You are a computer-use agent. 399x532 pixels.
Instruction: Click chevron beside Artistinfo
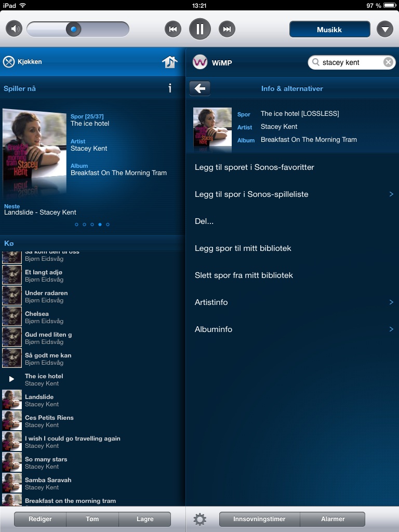[x=391, y=302]
